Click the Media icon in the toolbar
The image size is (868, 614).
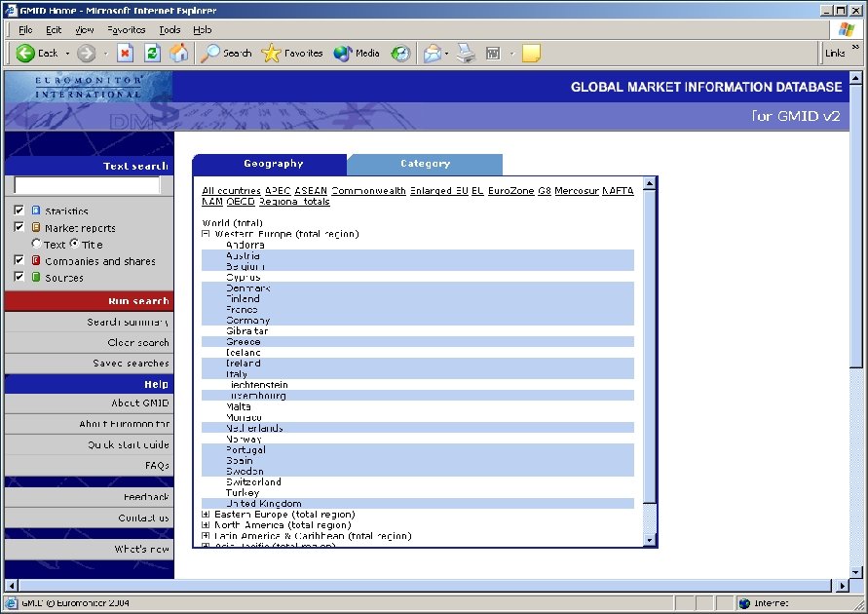point(342,53)
